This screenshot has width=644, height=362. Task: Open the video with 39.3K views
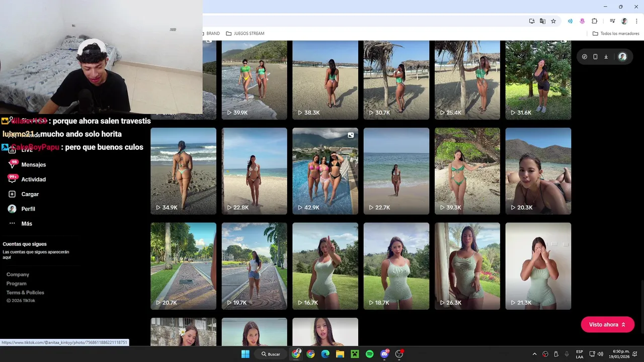pyautogui.click(x=467, y=171)
